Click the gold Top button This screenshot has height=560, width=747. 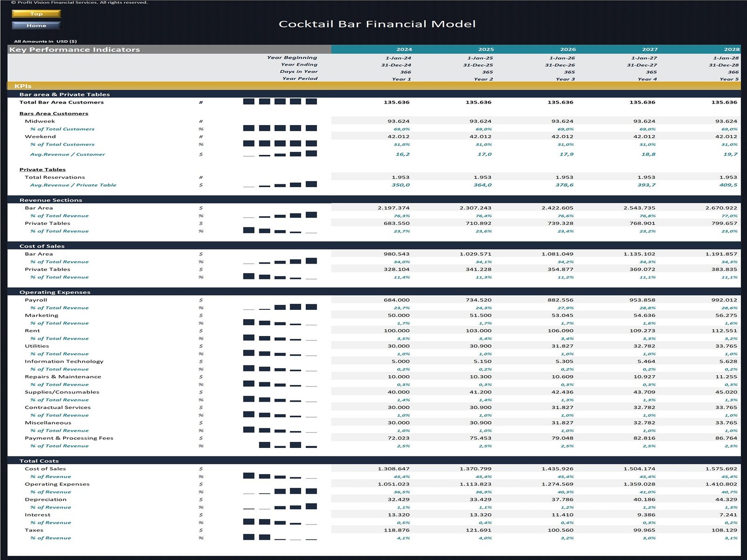(36, 14)
